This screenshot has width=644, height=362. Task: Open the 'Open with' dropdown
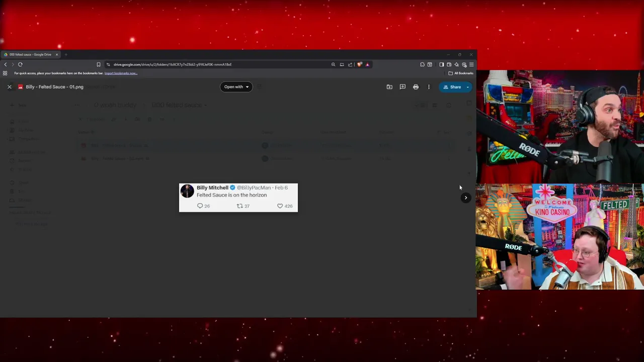pyautogui.click(x=236, y=87)
